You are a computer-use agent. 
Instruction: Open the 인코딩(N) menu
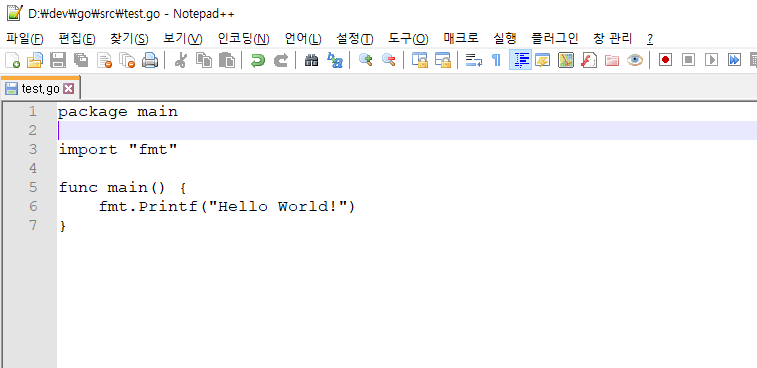[x=244, y=39]
